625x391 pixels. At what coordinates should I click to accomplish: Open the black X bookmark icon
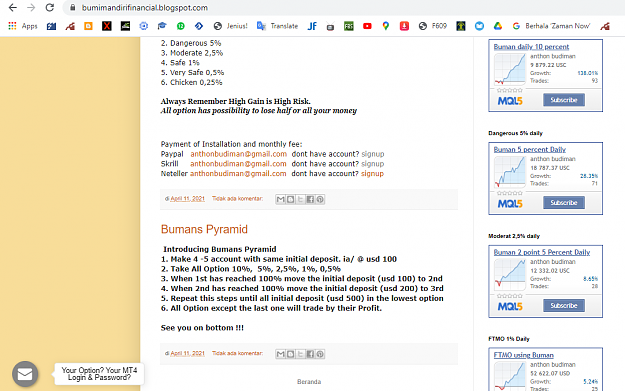(x=106, y=26)
